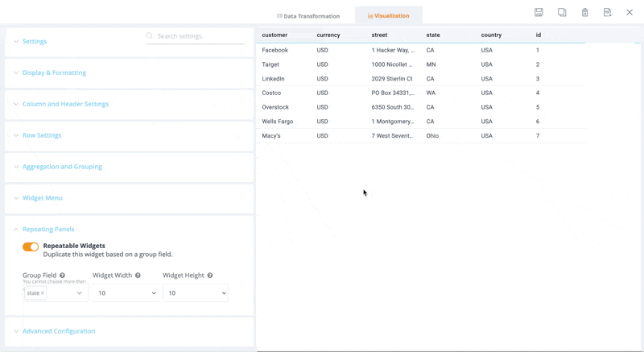Close the widget editor with X
The height and width of the screenshot is (352, 644).
(630, 12)
